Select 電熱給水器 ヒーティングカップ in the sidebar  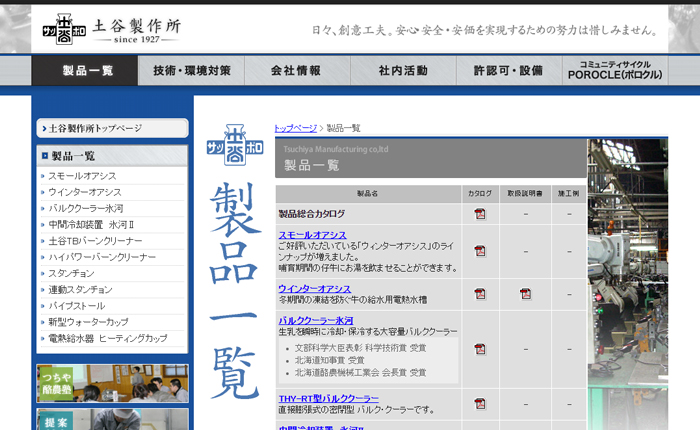pos(108,338)
